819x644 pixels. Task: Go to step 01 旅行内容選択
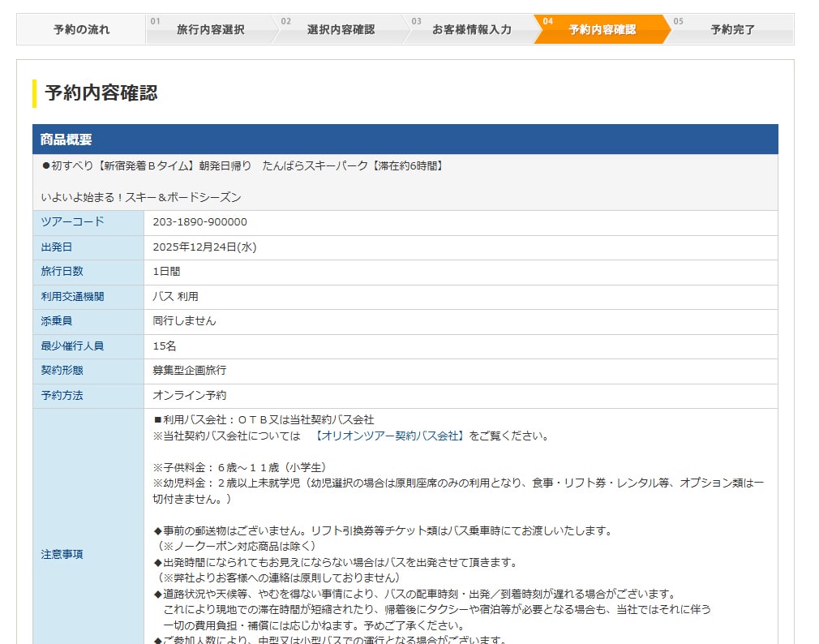[210, 30]
